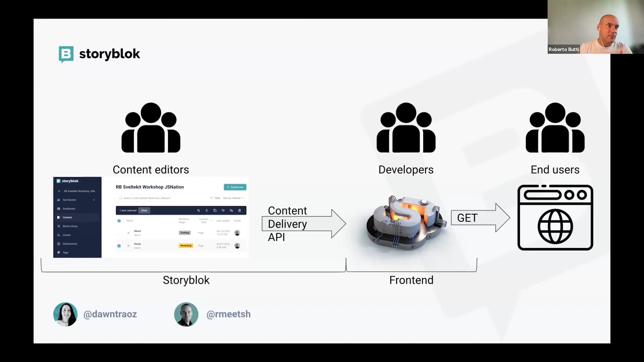Click the unpublish crossed-eye icon
This screenshot has height=362, width=644.
coord(231,210)
